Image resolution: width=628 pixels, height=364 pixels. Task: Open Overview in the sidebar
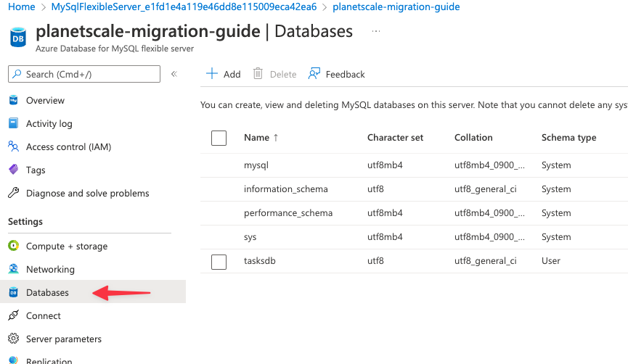[45, 100]
